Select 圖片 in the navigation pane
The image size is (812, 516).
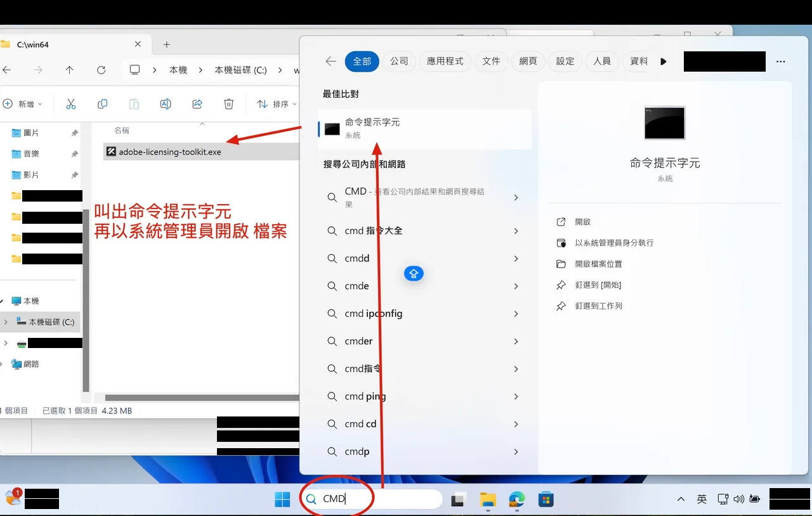click(x=31, y=132)
